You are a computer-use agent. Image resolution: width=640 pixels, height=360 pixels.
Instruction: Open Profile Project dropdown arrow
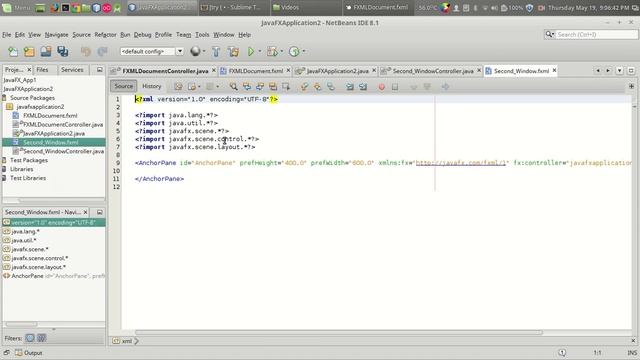(x=304, y=51)
